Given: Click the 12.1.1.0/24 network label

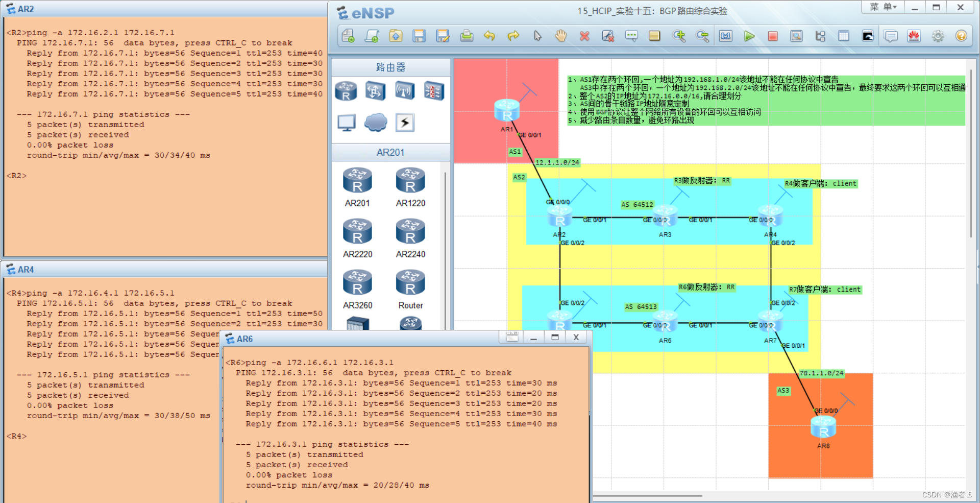Looking at the screenshot, I should tap(557, 162).
